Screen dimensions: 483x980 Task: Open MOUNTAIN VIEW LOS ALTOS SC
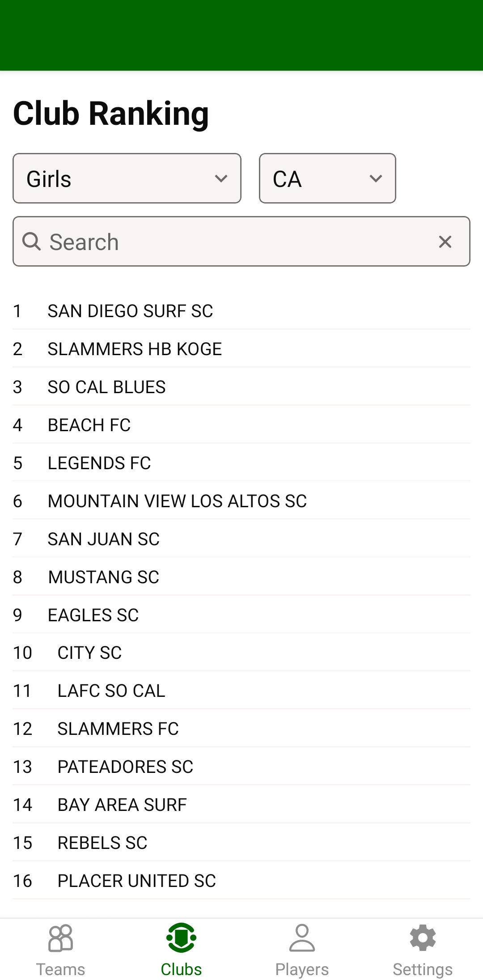(177, 501)
